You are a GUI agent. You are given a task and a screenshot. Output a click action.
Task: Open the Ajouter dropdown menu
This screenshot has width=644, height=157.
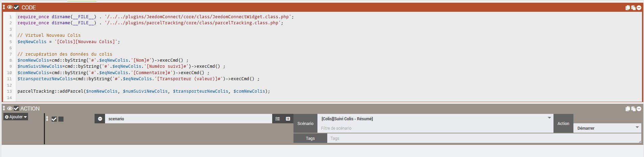16,117
